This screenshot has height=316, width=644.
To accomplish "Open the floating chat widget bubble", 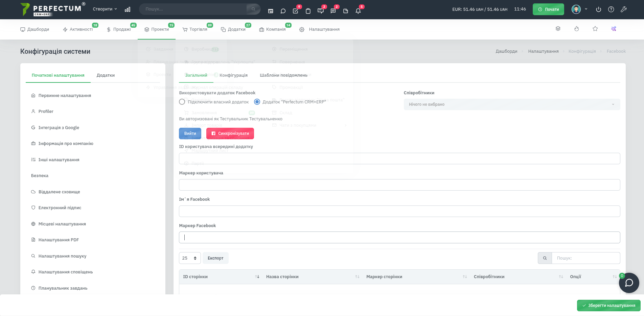I will tap(629, 283).
